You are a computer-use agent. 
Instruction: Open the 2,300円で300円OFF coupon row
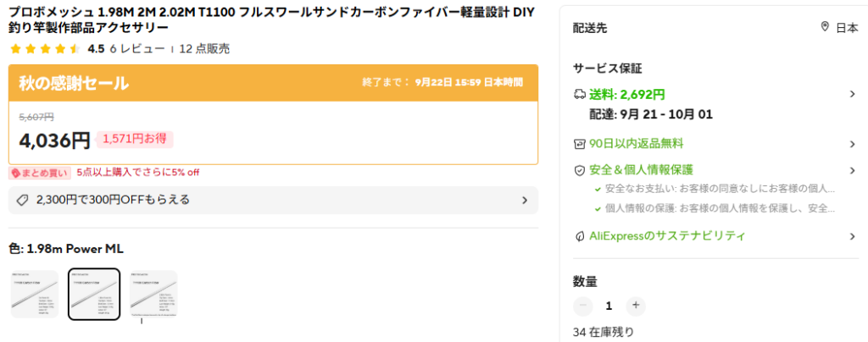coord(273,201)
